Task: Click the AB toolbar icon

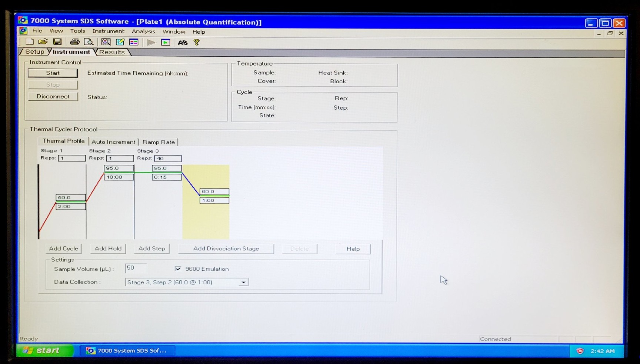Action: click(x=183, y=43)
